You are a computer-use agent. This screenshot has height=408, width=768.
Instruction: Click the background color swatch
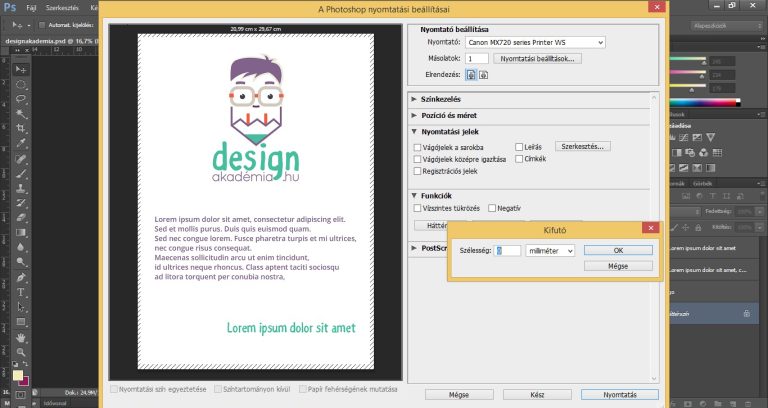[24, 381]
